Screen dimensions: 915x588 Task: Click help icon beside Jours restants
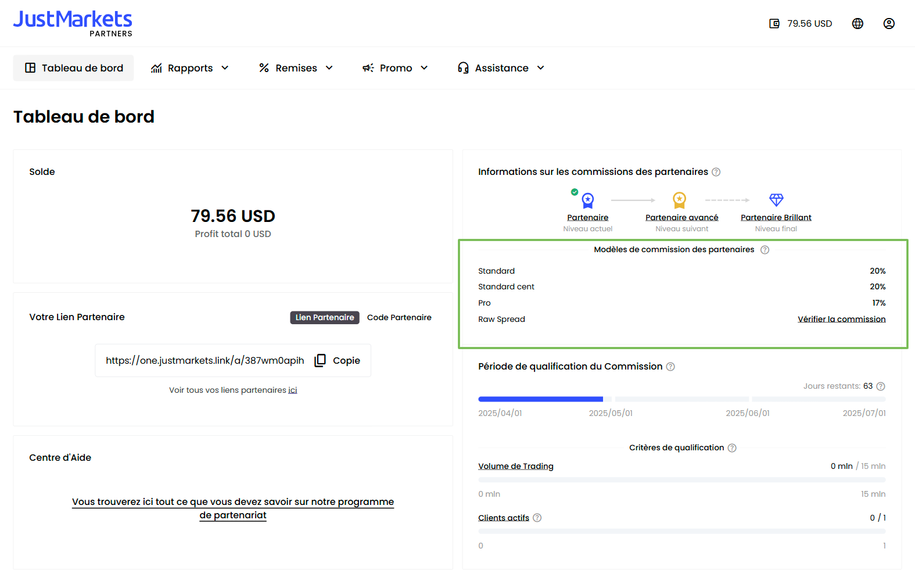[x=881, y=386]
